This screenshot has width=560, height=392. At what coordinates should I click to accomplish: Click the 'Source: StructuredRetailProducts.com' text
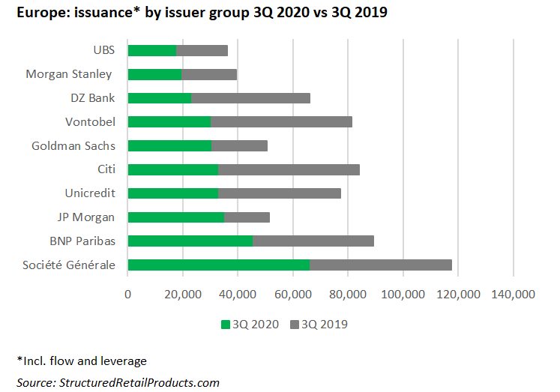[118, 383]
